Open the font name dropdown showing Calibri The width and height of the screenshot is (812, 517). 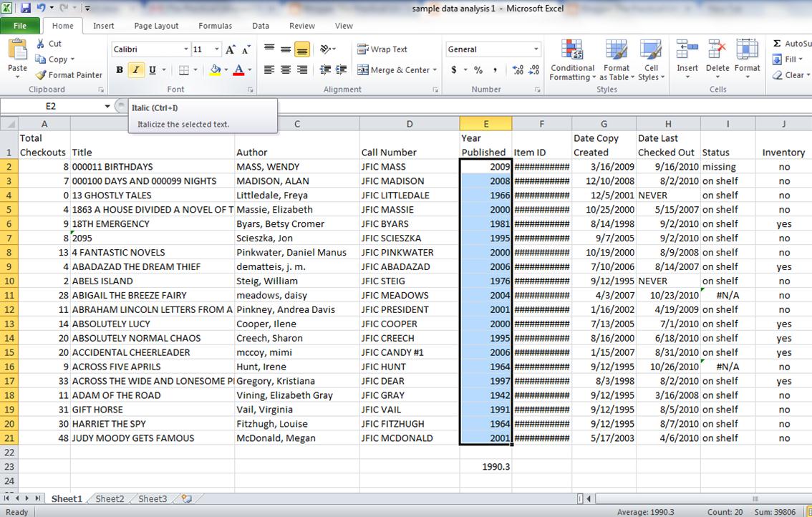pyautogui.click(x=186, y=49)
